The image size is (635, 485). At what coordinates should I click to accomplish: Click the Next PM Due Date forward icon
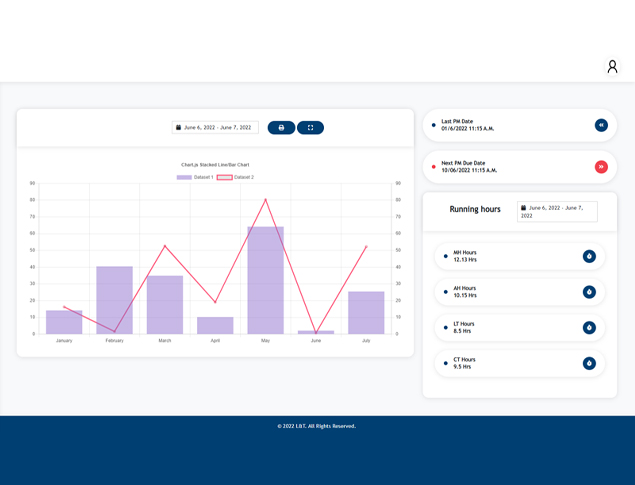point(601,167)
